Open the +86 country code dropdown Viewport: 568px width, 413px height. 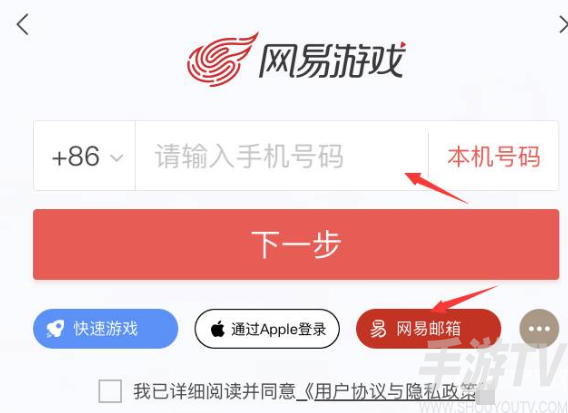[84, 156]
